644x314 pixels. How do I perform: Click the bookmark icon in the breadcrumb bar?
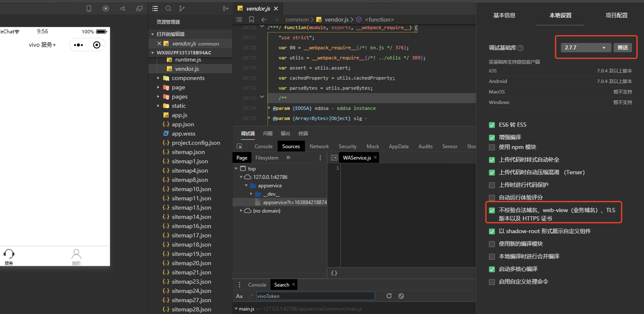[x=251, y=20]
